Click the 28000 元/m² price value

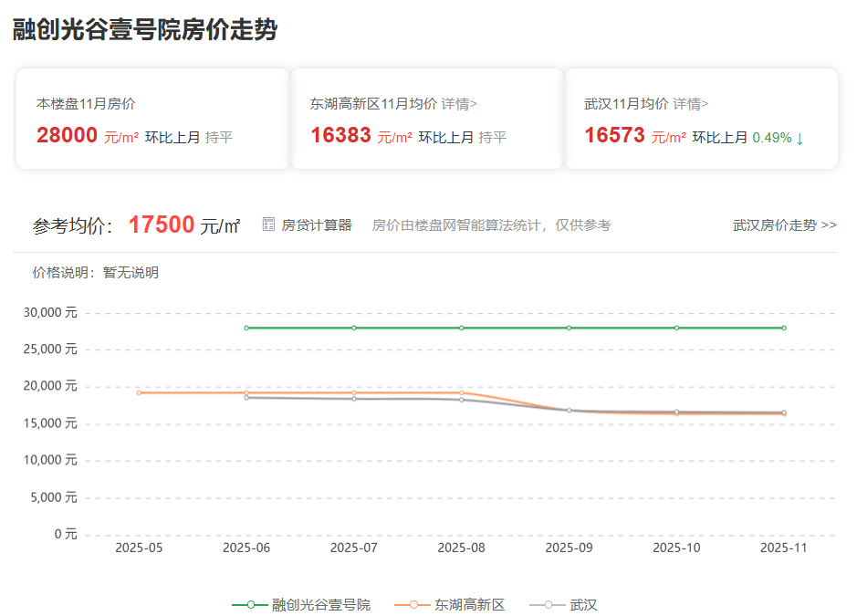(67, 135)
